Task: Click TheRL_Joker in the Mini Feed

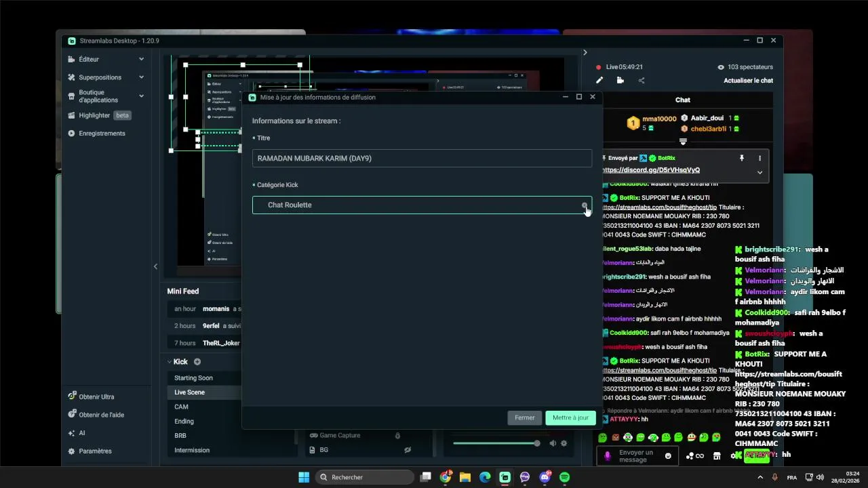Action: click(221, 343)
